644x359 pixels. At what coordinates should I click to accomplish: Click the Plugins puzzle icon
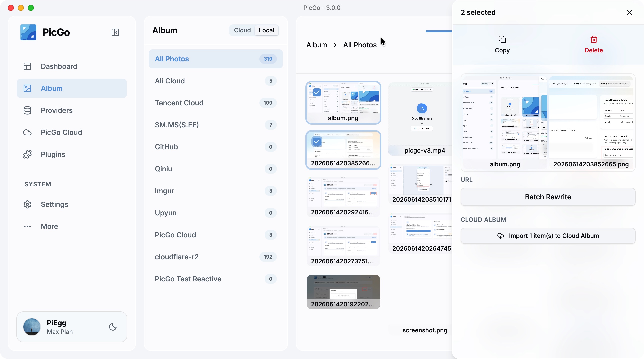click(x=27, y=154)
